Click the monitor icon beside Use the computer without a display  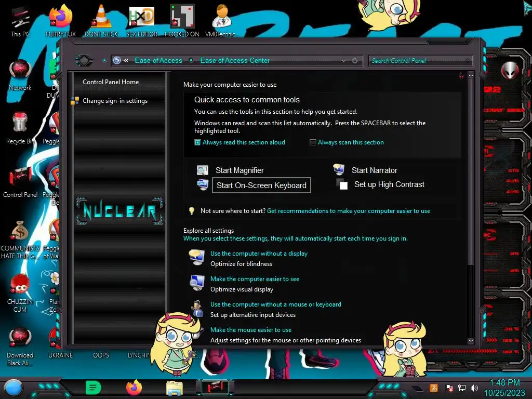(x=197, y=258)
